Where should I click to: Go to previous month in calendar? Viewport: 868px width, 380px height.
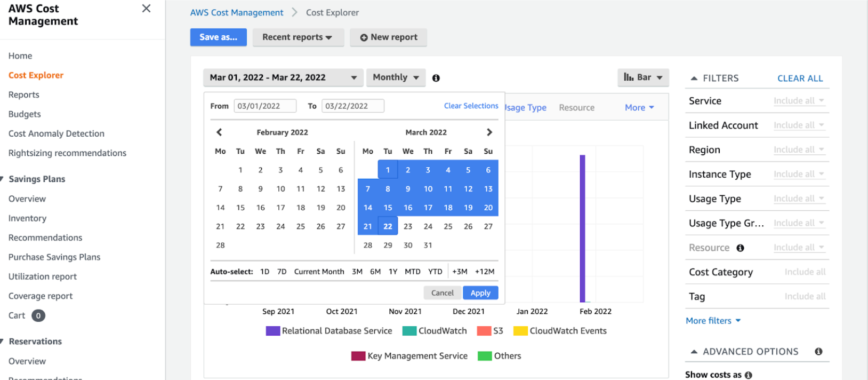click(219, 132)
